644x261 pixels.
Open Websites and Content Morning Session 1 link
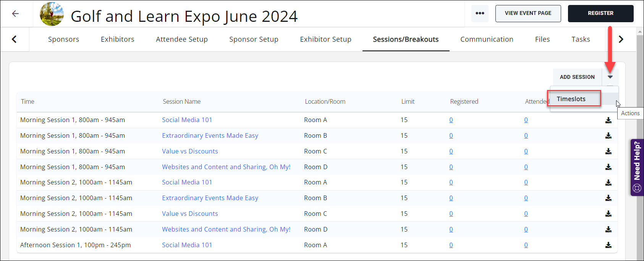click(226, 167)
